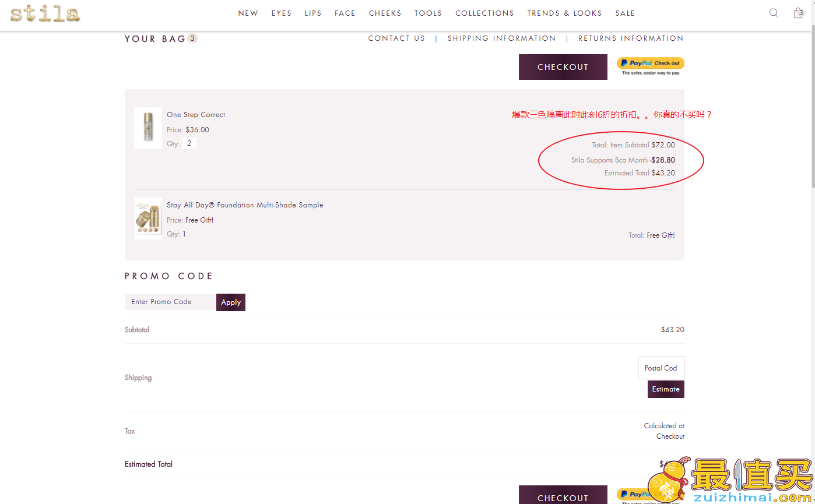The image size is (815, 504).
Task: Go to Stila logo homepage
Action: [45, 13]
